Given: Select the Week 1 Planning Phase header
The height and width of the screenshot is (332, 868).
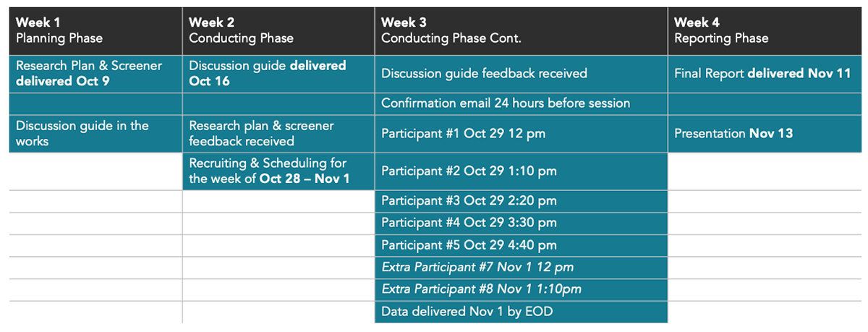Looking at the screenshot, I should (x=95, y=30).
